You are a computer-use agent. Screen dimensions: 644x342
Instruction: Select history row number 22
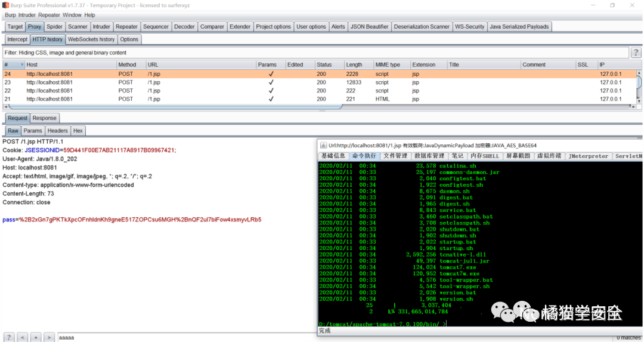point(320,91)
